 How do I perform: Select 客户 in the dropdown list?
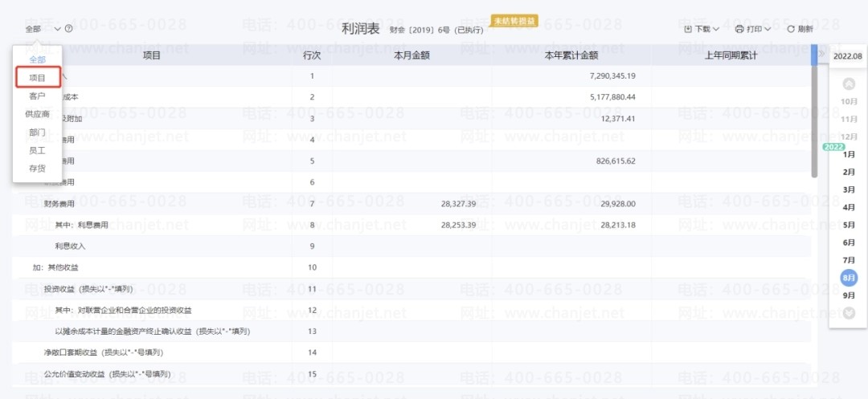(x=38, y=96)
